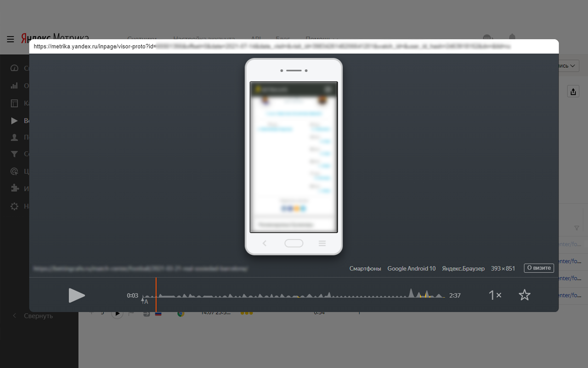Screen dimensions: 588x368
Task: Open the goals target icon in the sidebar
Action: (14, 172)
